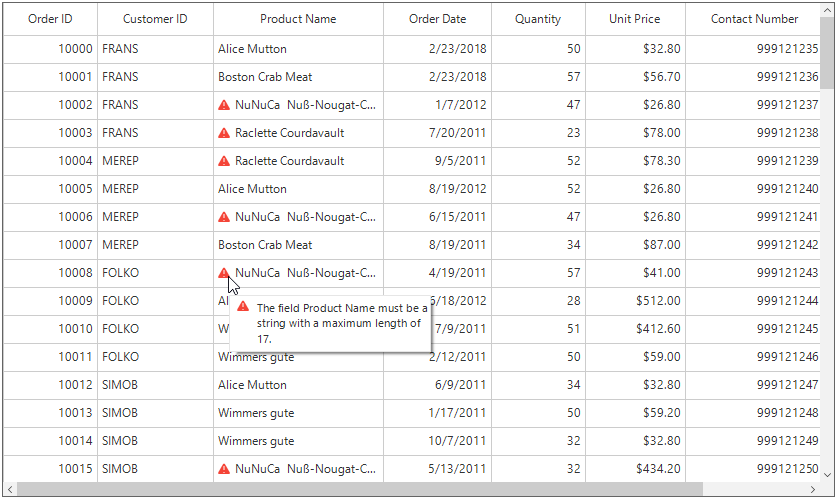Click the validation error icon in the 10006 row
The height and width of the screenshot is (497, 835).
click(224, 217)
